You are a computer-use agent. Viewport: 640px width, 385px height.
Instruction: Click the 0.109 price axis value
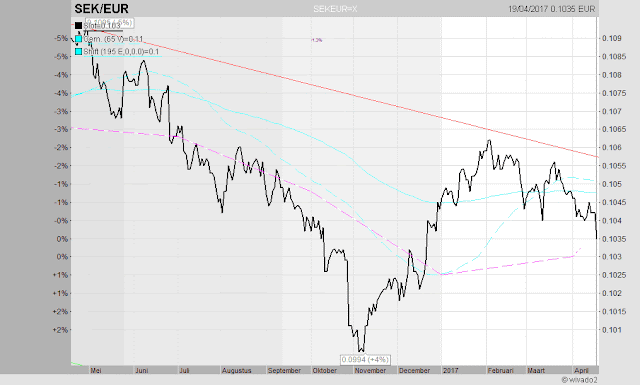pos(612,38)
